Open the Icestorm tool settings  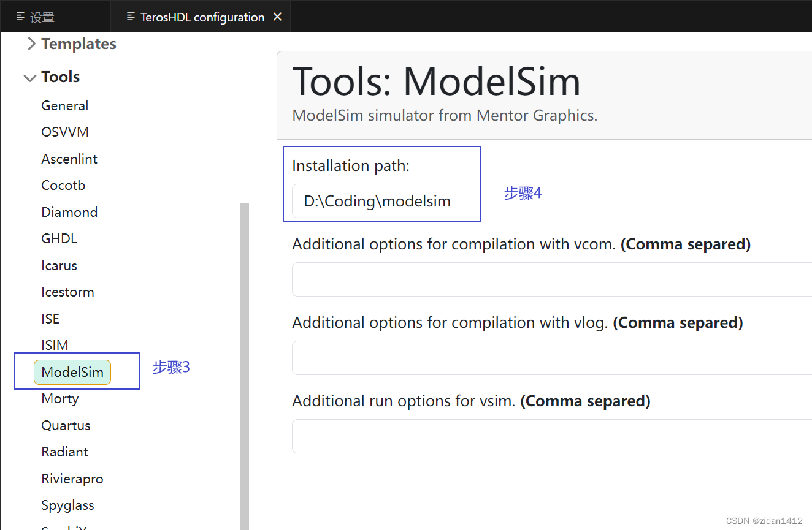67,291
